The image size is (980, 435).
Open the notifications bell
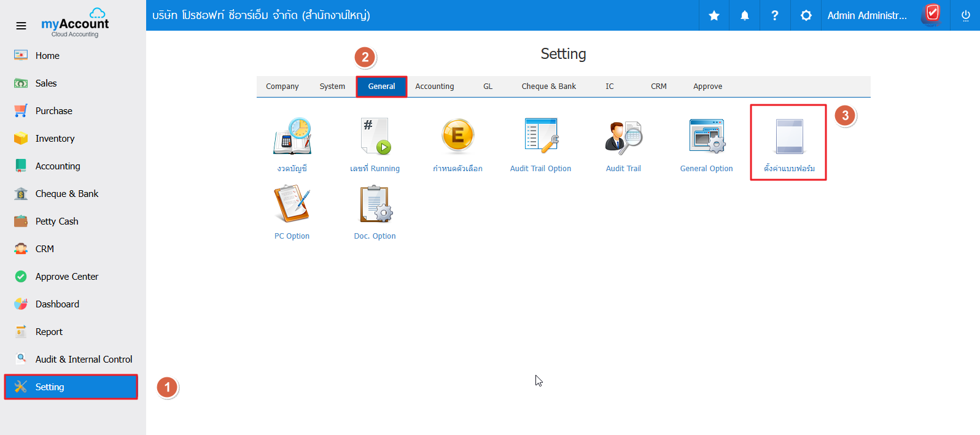[x=744, y=15]
